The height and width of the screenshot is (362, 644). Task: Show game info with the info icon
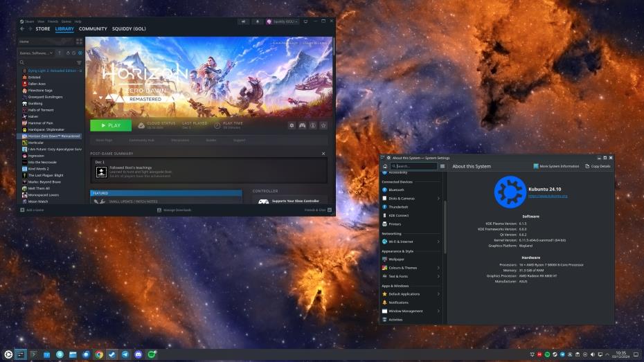pos(313,125)
